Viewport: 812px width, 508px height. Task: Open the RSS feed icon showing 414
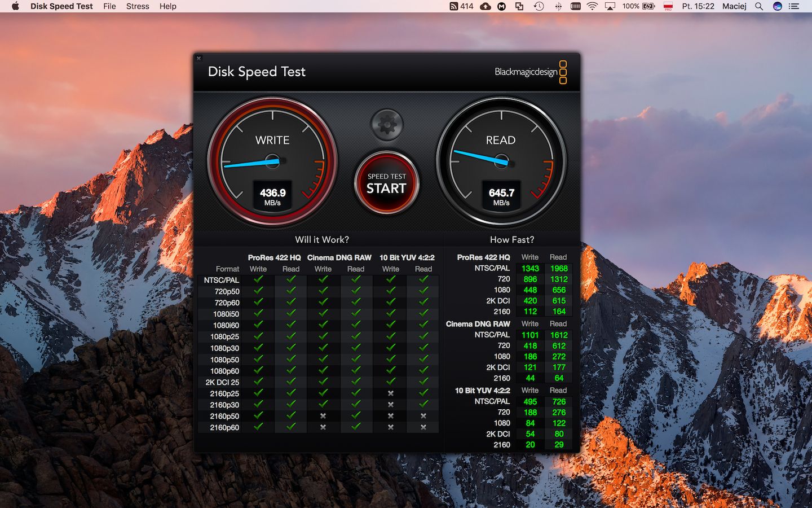(461, 6)
